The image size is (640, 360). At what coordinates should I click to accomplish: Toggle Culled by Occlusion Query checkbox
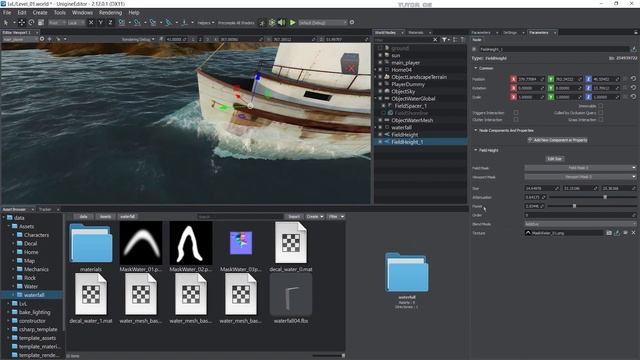point(600,113)
